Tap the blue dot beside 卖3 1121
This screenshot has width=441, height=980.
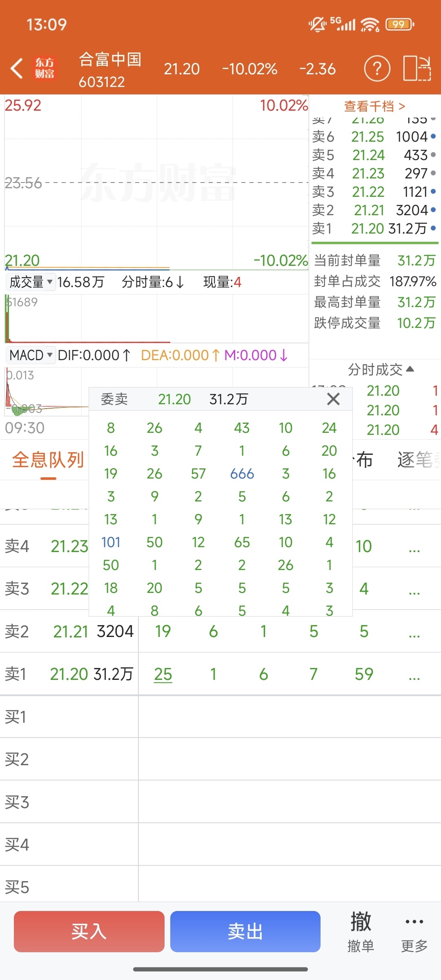(433, 192)
